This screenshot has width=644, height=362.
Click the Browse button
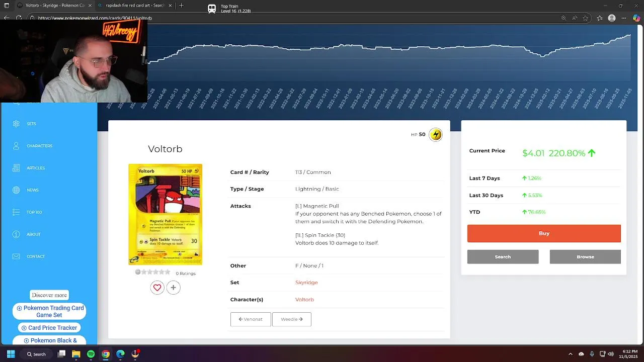[585, 257]
